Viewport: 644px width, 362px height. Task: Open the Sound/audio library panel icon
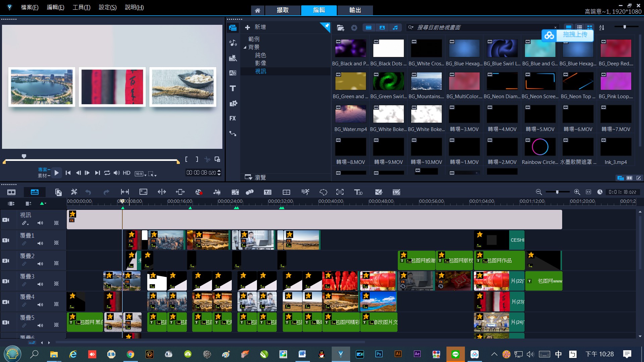[233, 43]
